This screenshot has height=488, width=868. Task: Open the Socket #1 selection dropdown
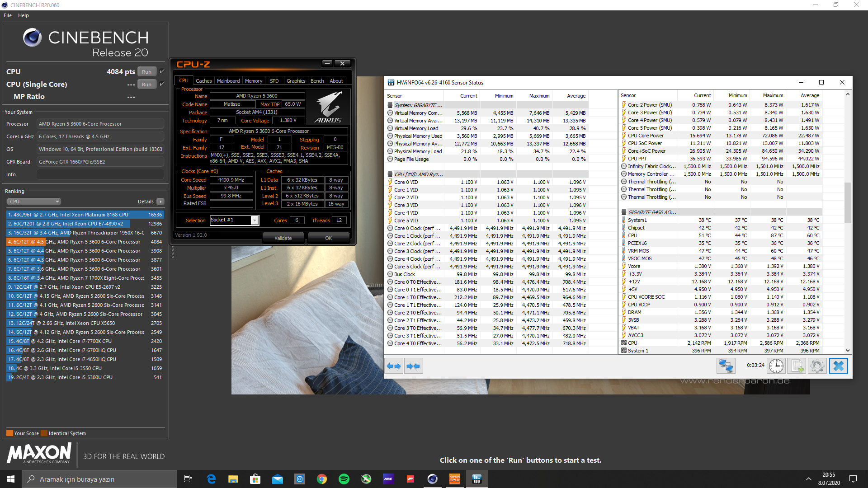tap(255, 220)
